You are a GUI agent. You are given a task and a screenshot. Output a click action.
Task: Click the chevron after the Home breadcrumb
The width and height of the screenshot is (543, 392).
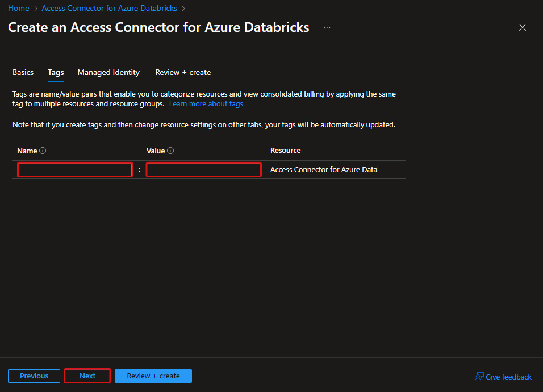coord(35,9)
